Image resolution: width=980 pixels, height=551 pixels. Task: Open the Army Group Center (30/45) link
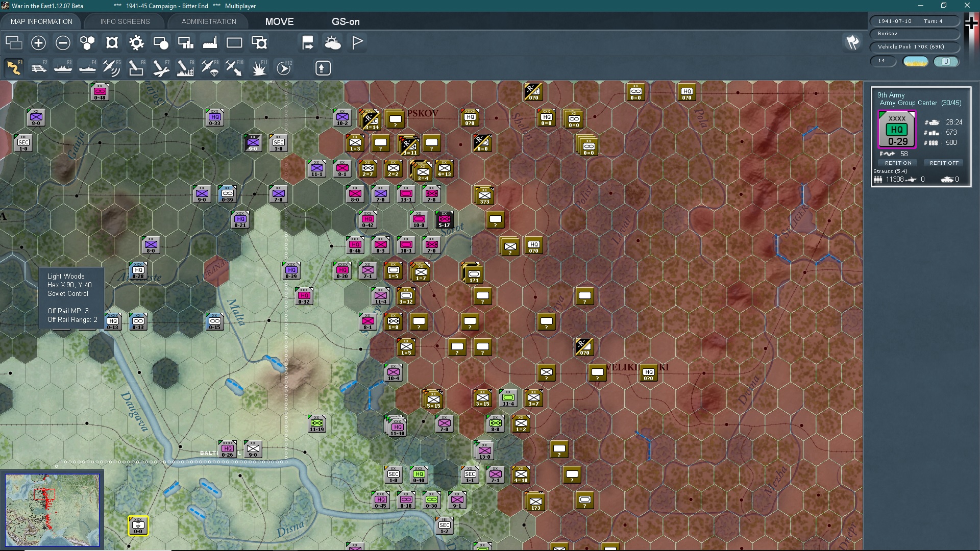pos(920,103)
